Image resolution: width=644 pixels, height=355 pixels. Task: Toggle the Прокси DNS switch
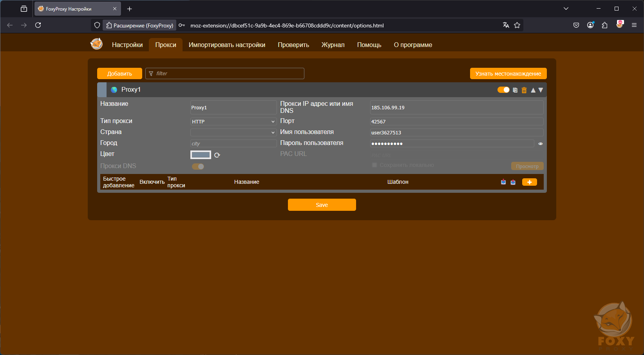coord(198,167)
